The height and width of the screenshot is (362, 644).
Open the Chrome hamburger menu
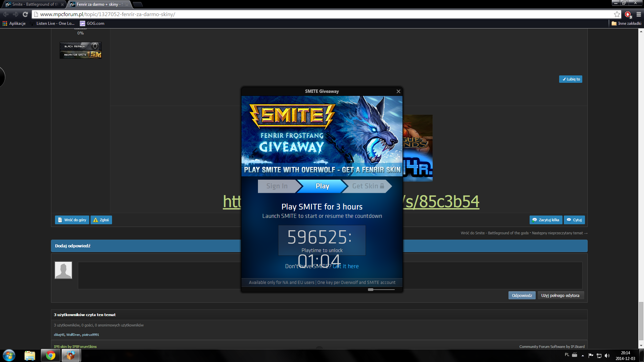coord(639,14)
